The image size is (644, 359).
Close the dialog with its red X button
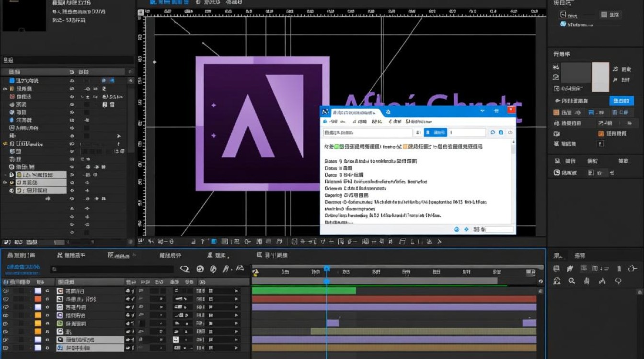point(511,111)
